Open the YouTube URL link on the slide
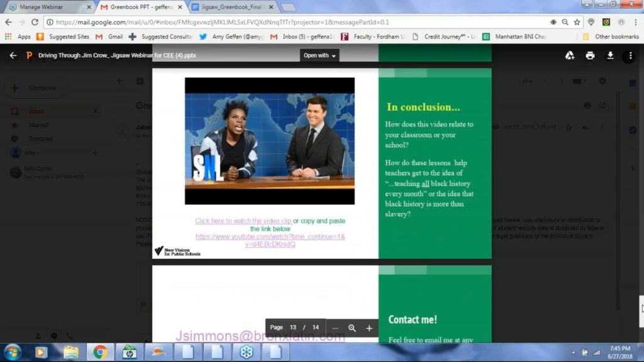644x362 pixels. click(270, 241)
